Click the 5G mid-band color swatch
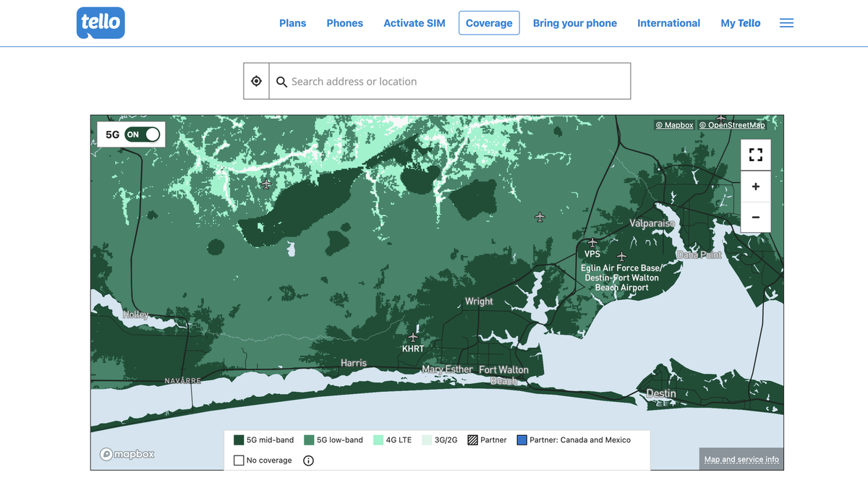 click(239, 440)
